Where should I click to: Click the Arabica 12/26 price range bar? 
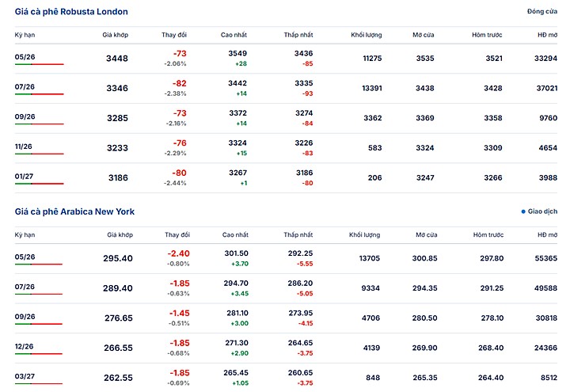tap(39, 354)
